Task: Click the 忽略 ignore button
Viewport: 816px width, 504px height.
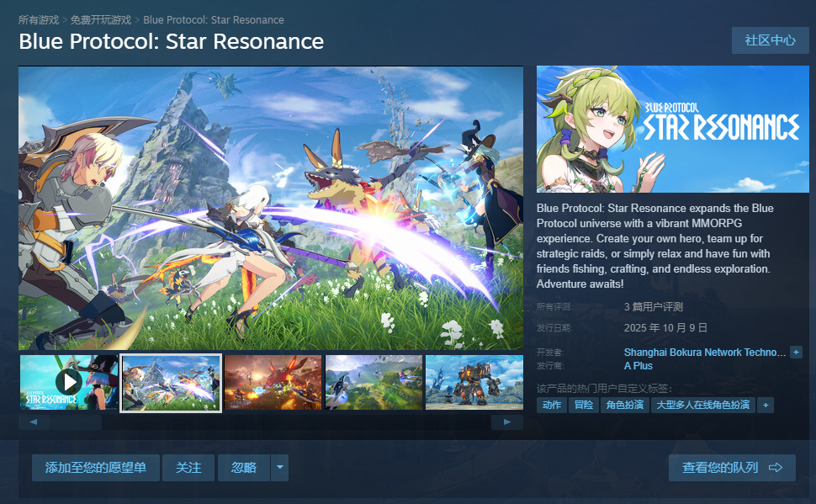Action: (x=244, y=468)
